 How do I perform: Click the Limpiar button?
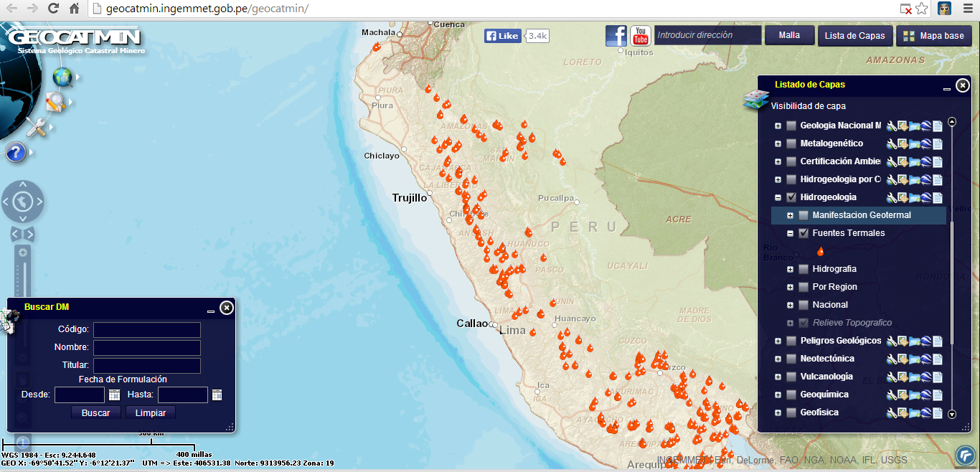[151, 412]
